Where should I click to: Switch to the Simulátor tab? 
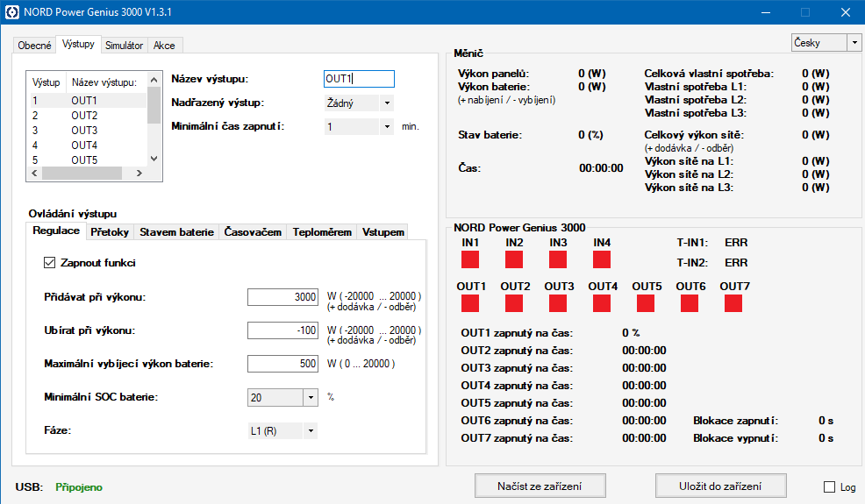pyautogui.click(x=124, y=46)
